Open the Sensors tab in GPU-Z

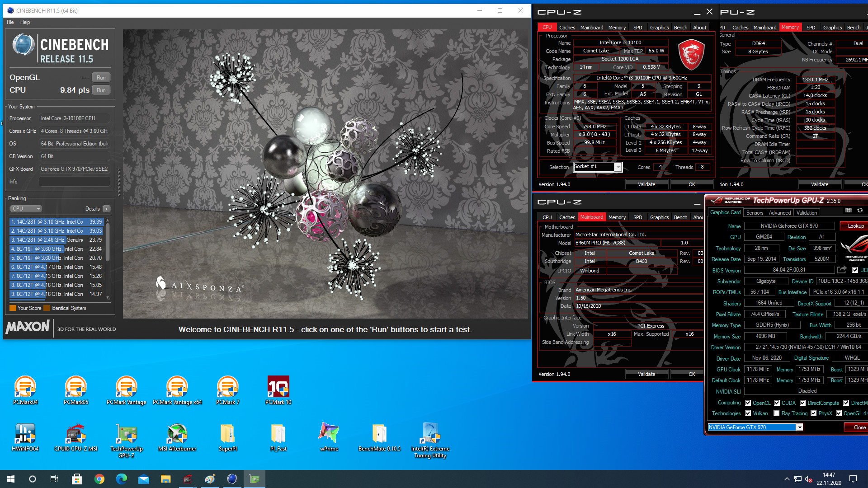[755, 213]
